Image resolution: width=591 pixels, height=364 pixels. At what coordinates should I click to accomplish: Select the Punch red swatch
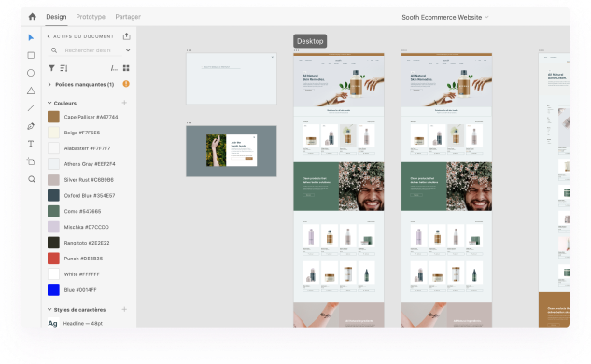tap(53, 259)
